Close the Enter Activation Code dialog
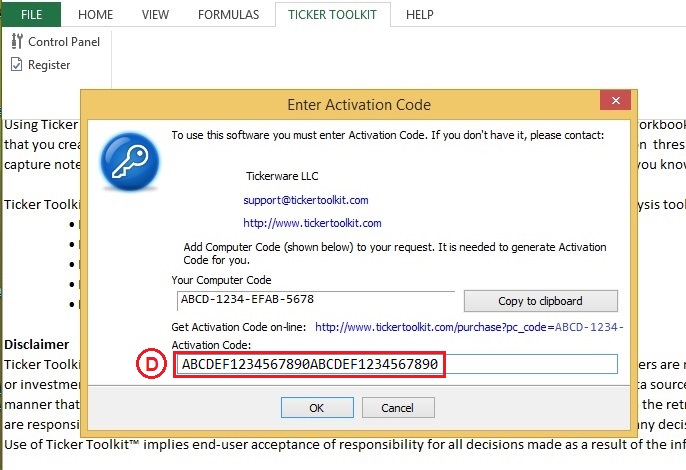686x470 pixels. 616,101
